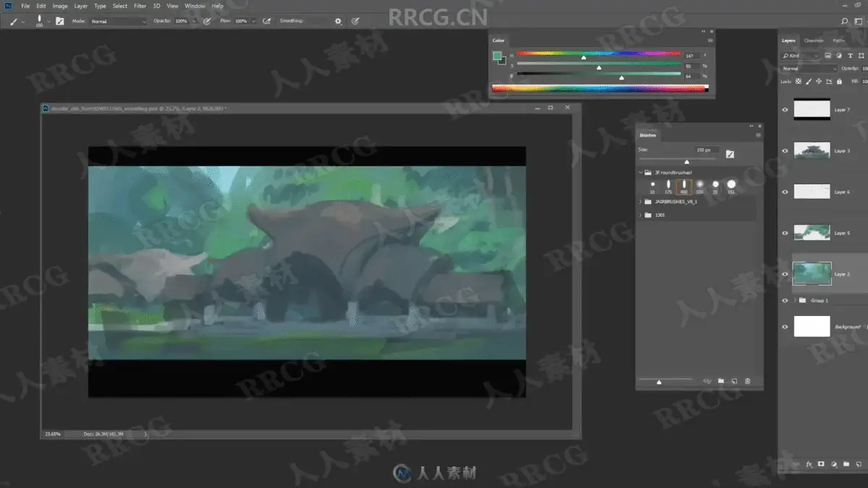Image resolution: width=868 pixels, height=488 pixels.
Task: Click the foreground color swatch in Color panel
Action: 497,56
